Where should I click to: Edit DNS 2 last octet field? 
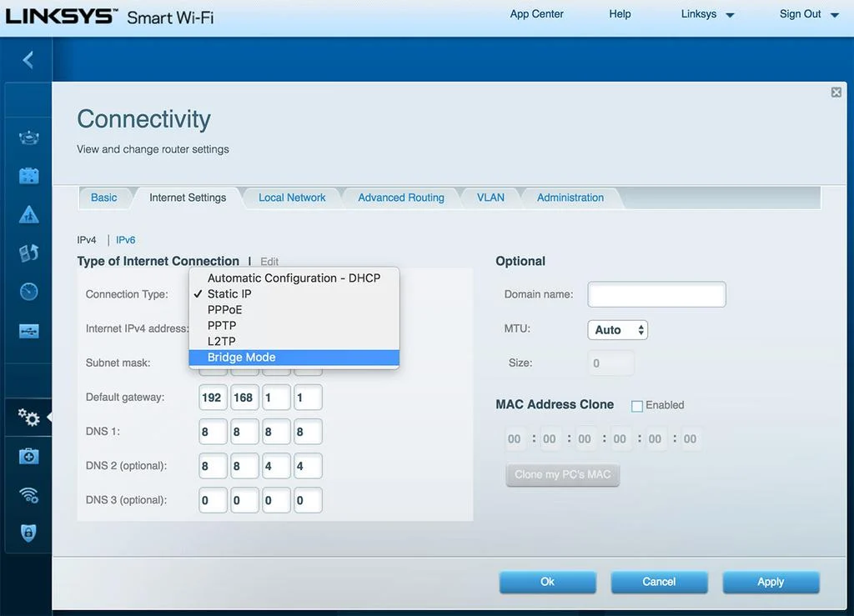click(308, 466)
